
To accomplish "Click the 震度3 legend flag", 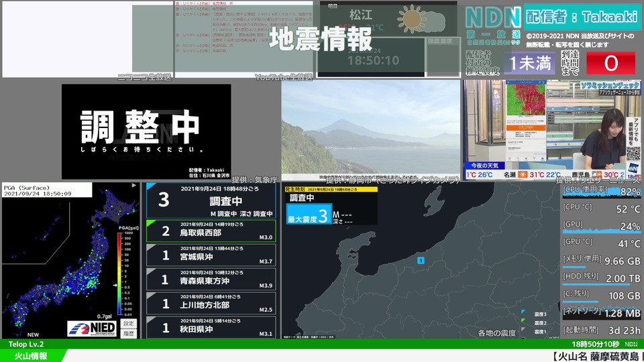I will tap(523, 313).
